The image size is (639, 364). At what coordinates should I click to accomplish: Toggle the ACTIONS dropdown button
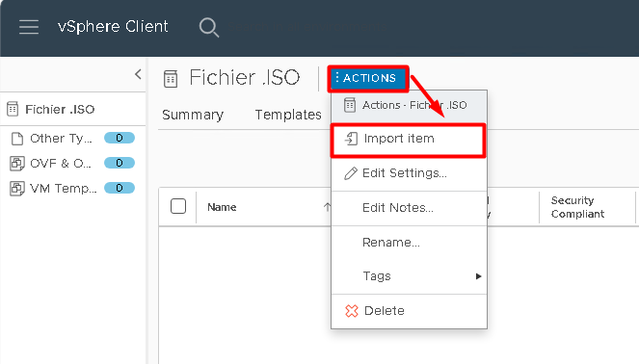tap(368, 78)
